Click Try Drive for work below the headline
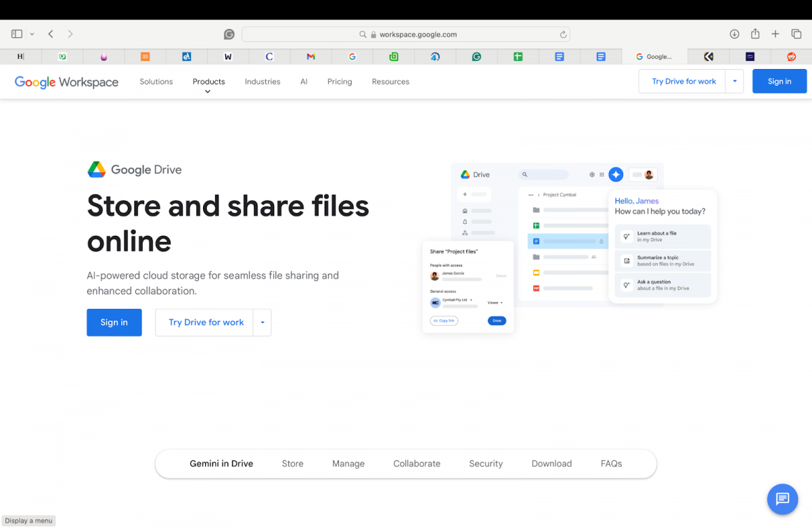 click(206, 322)
